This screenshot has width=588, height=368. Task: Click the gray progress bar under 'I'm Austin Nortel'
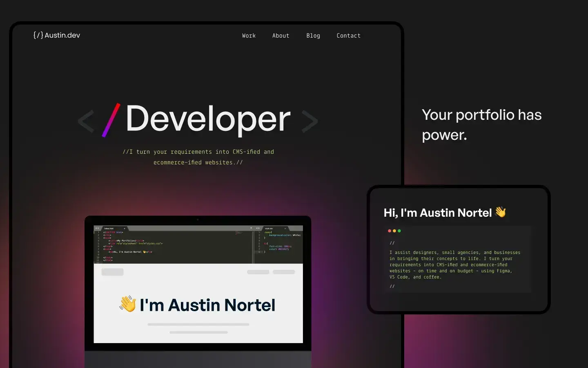pos(198,325)
